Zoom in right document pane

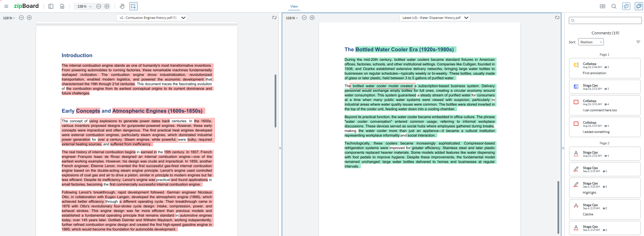tap(312, 18)
